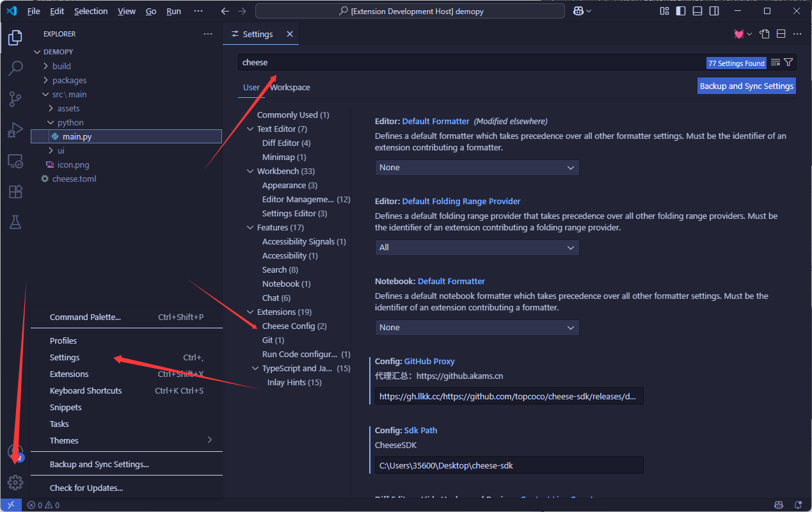812x512 pixels.
Task: Collapse the Text Editor settings group
Action: [x=251, y=129]
